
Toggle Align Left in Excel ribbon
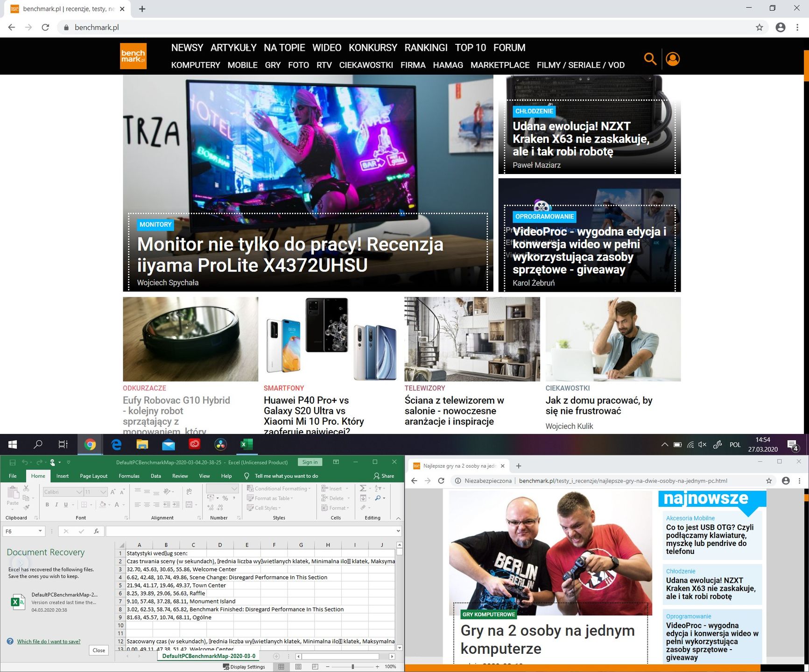(138, 504)
